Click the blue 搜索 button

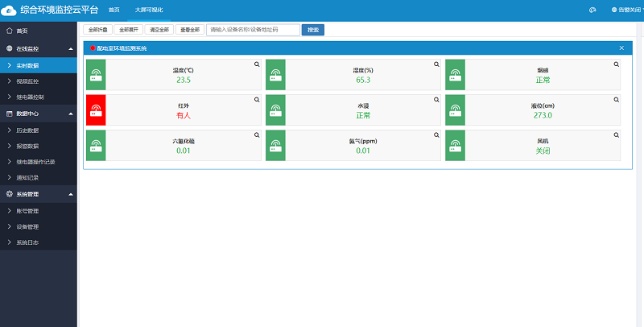(x=313, y=30)
